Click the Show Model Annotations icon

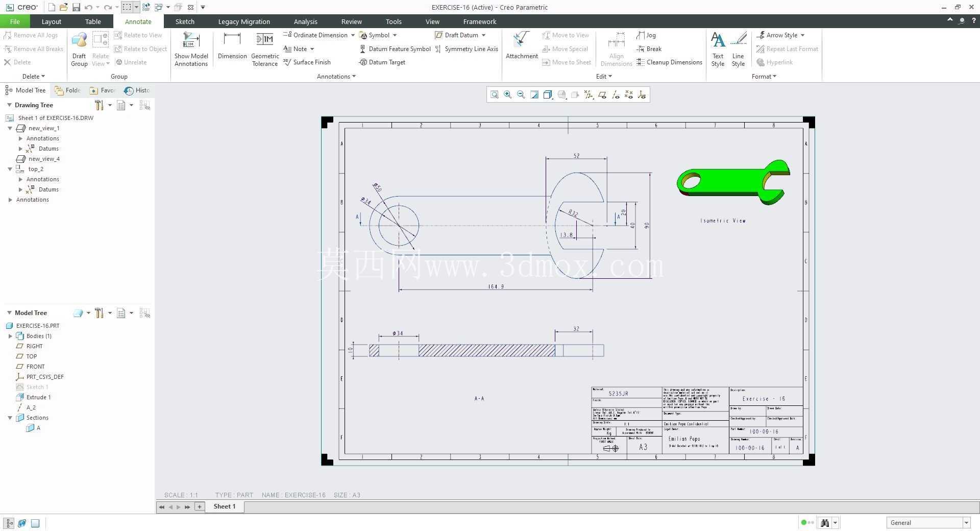coord(191,49)
